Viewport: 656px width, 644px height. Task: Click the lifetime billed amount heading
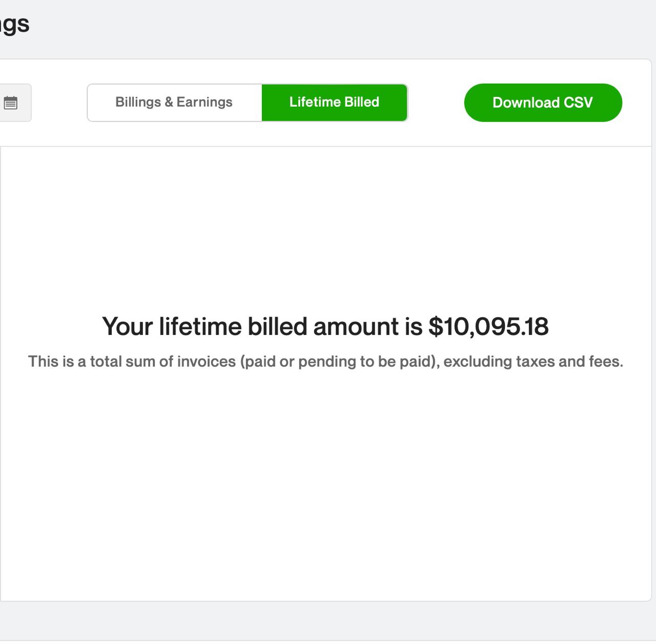[325, 327]
